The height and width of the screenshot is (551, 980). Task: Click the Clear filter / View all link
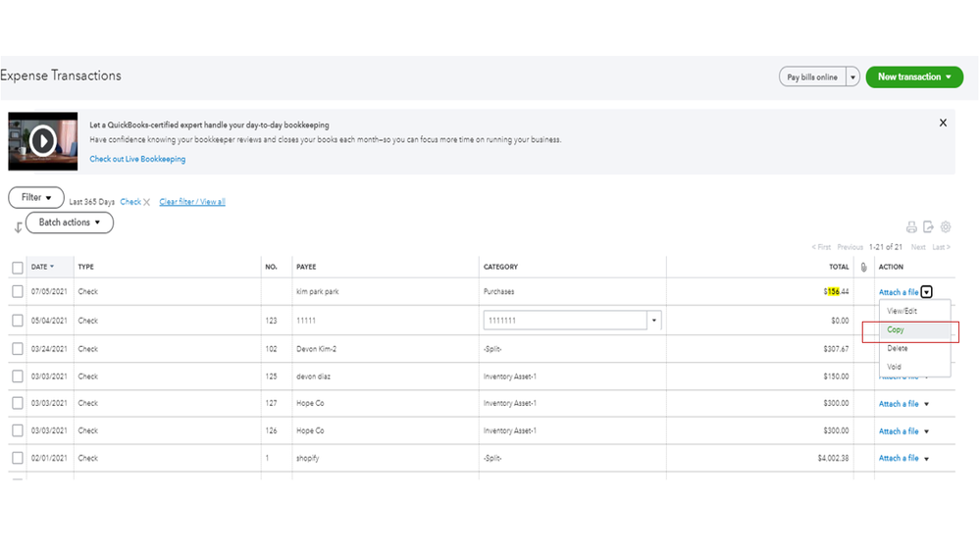(192, 202)
